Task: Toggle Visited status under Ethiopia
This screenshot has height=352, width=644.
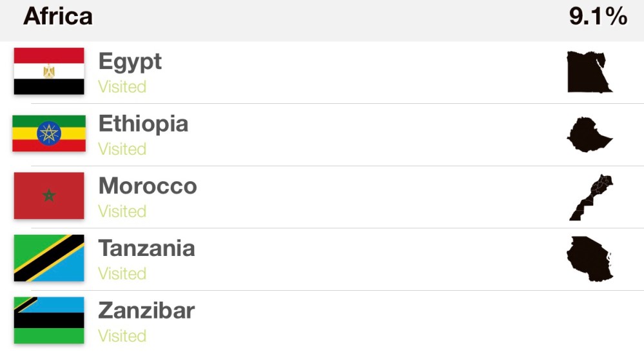Action: [122, 149]
